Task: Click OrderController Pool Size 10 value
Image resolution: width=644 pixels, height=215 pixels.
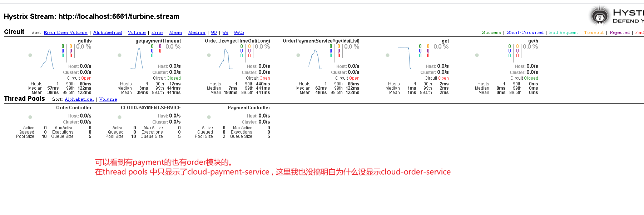Action: (44, 136)
